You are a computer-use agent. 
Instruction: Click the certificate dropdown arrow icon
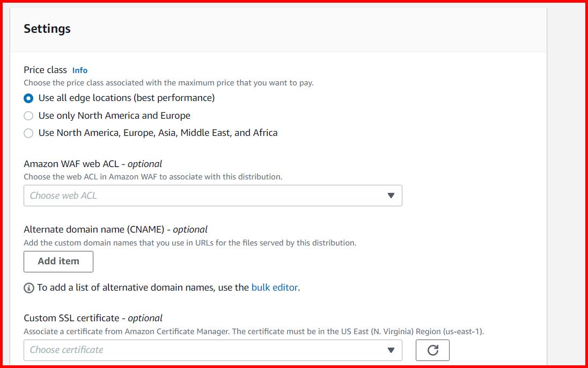392,350
